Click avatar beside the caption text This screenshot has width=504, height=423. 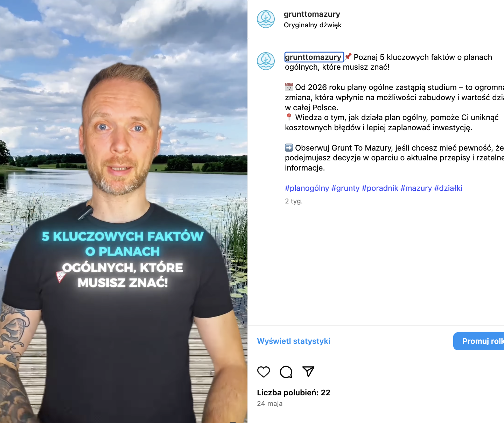click(x=266, y=61)
